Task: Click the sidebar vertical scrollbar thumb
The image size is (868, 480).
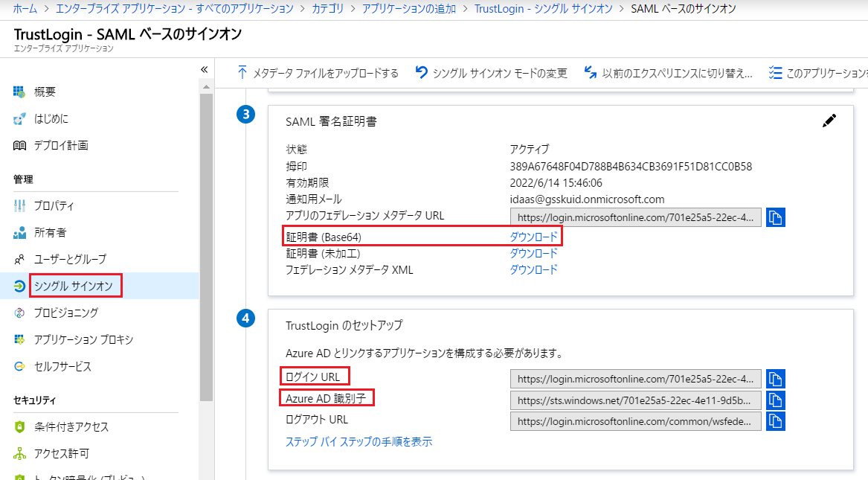Action: pos(206,247)
